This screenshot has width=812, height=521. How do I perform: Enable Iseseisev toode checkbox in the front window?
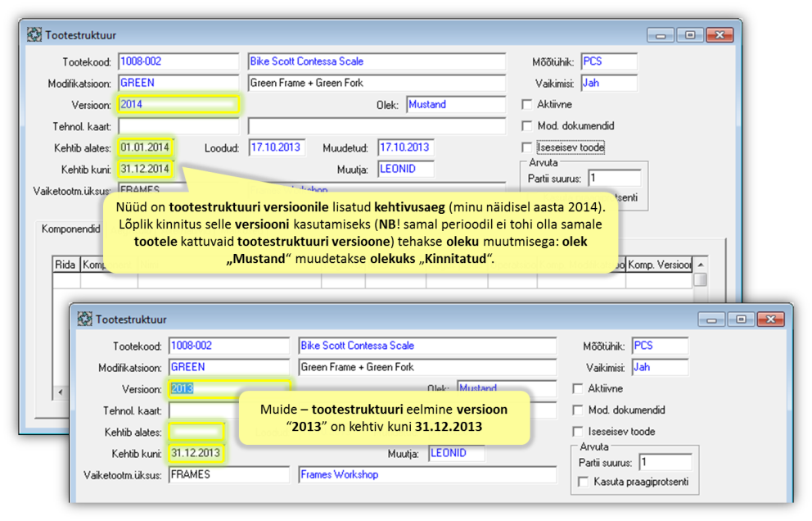577,432
